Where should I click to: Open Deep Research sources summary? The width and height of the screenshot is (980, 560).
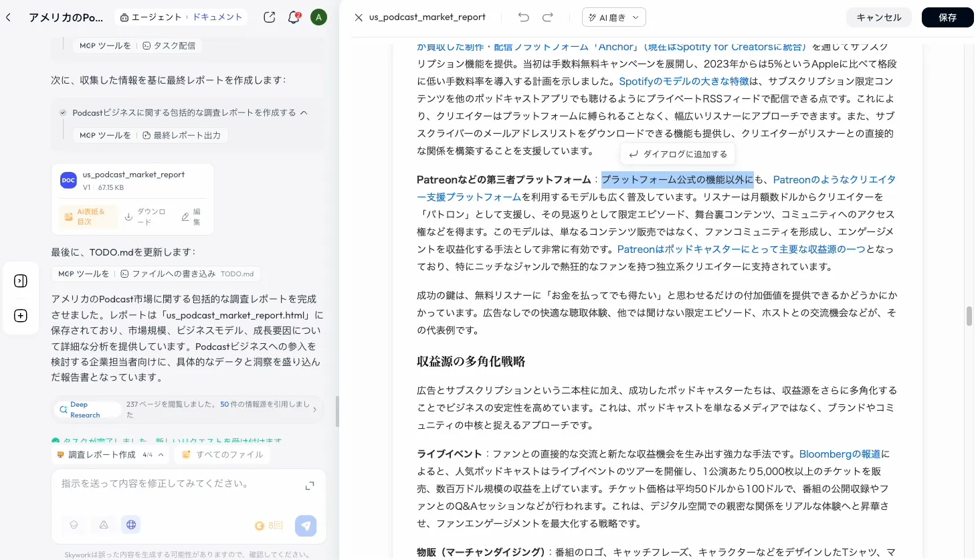(187, 409)
